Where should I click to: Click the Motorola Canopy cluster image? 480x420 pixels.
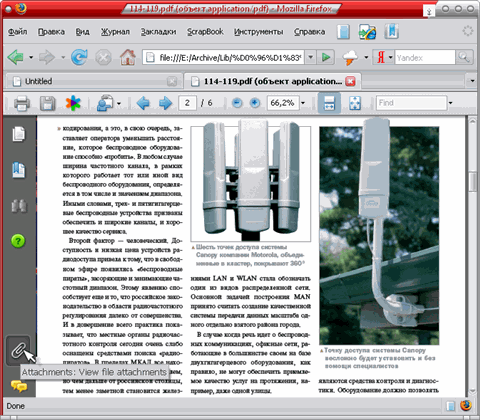pyautogui.click(x=251, y=180)
